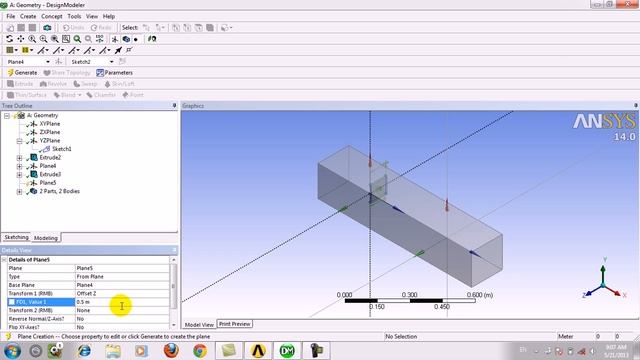Screen dimensions: 640x360
Task: Click the Extrude toolbar button
Action: [x=20, y=84]
